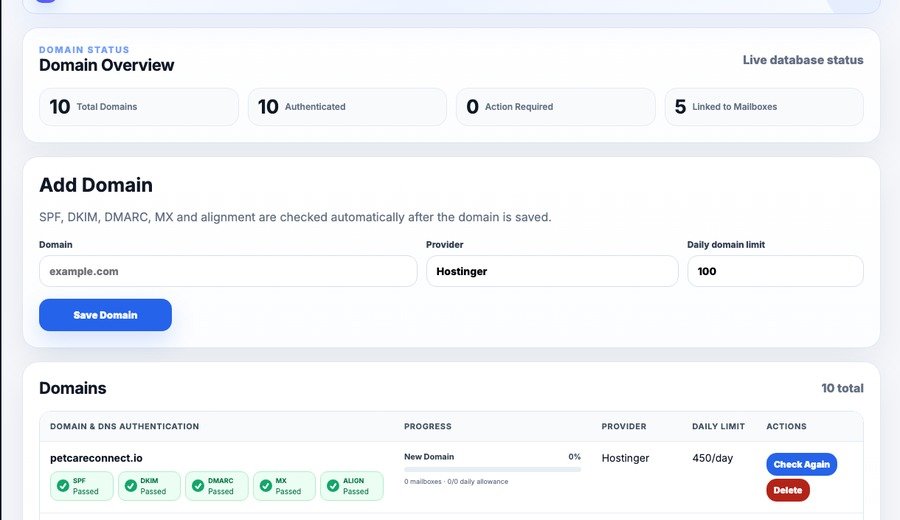This screenshot has height=520, width=900.
Task: Click the Add Domain heading
Action: 96,185
